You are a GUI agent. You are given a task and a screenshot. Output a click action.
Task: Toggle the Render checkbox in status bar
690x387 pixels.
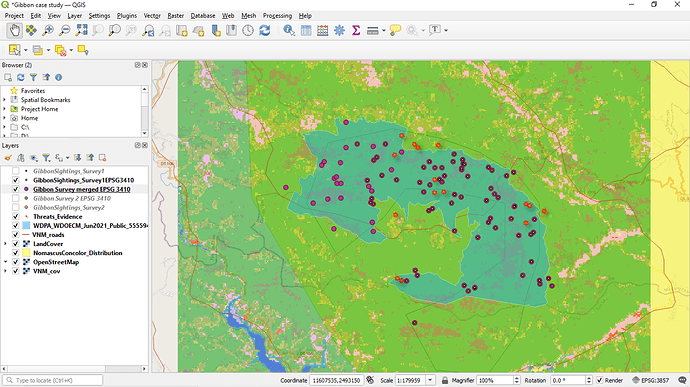point(599,380)
